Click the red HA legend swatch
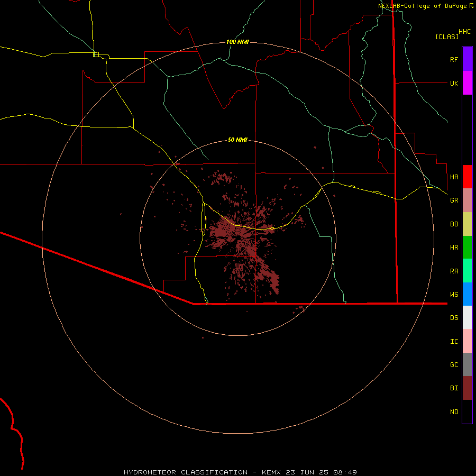Screen dimensions: 476x476 (467, 177)
